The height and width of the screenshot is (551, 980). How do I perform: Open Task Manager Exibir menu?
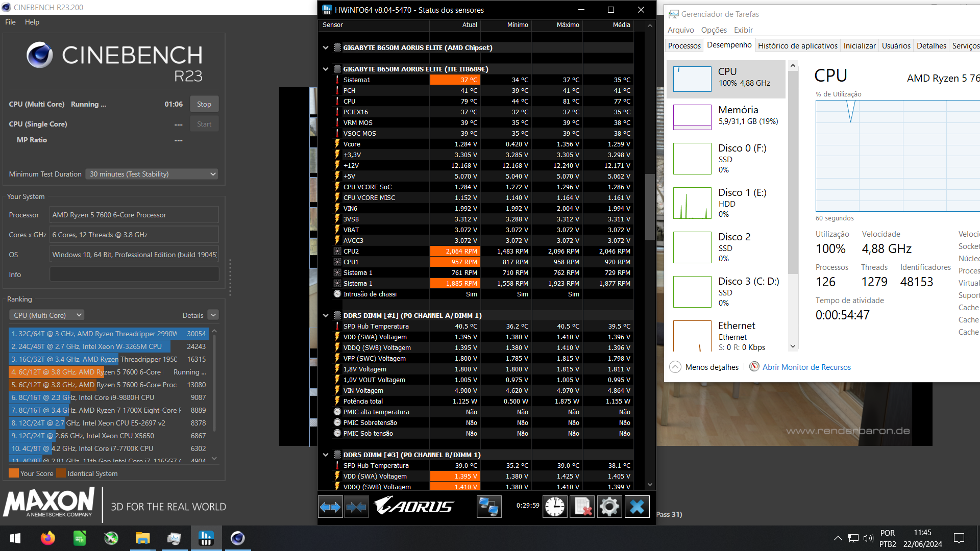click(743, 30)
